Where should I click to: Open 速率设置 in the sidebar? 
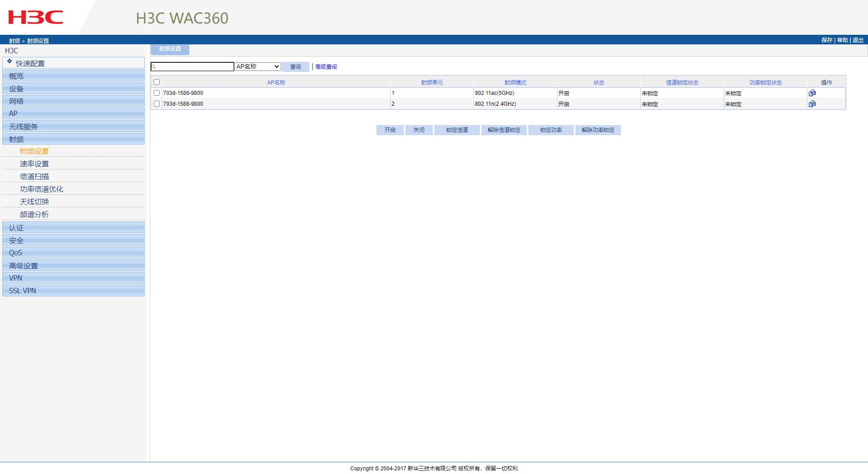(34, 164)
